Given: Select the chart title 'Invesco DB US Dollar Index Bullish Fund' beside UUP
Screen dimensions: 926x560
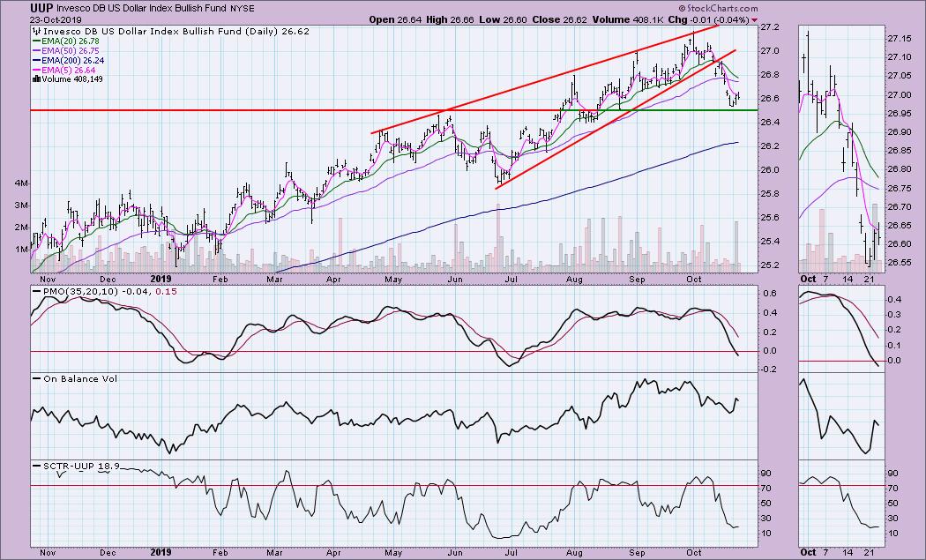Looking at the screenshot, I should coord(141,9).
